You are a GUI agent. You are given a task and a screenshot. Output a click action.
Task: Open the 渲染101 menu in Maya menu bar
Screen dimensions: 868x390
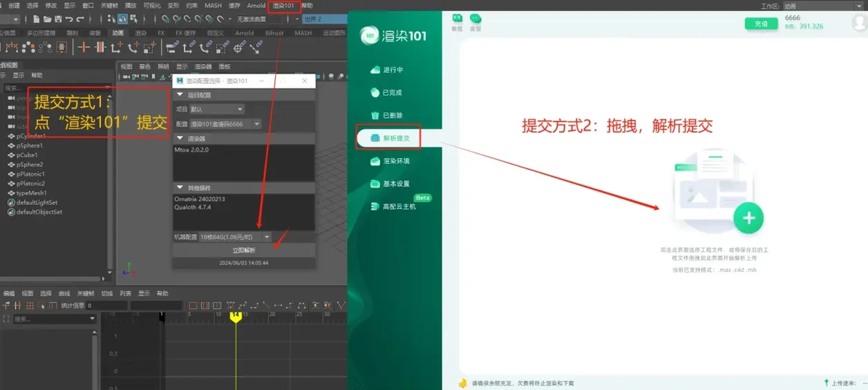[283, 6]
